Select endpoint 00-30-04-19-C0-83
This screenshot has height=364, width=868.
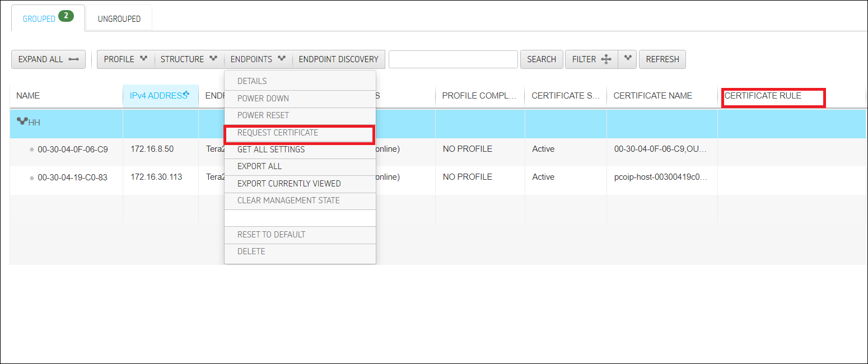[72, 178]
